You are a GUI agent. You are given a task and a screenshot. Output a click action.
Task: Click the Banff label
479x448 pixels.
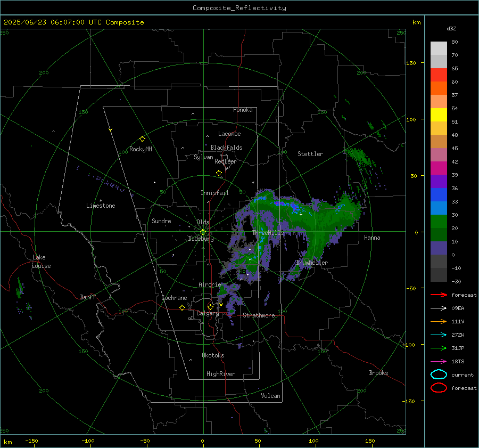coord(88,297)
